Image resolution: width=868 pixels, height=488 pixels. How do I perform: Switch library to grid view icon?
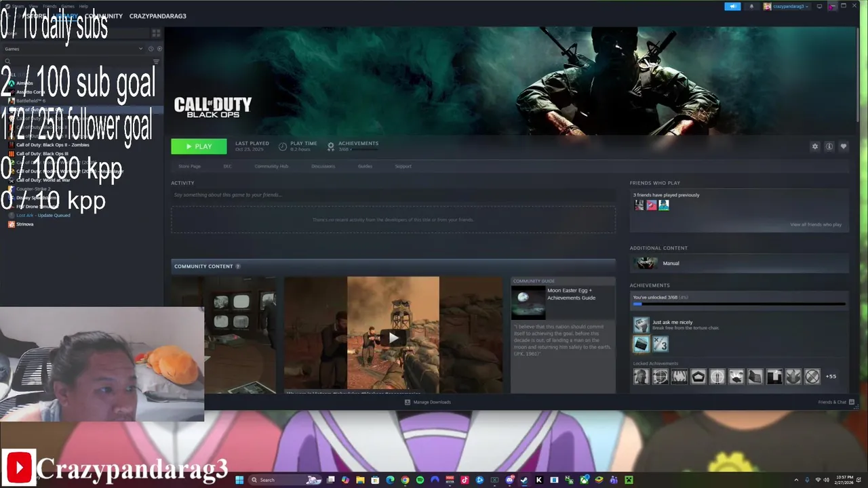pyautogui.click(x=156, y=33)
